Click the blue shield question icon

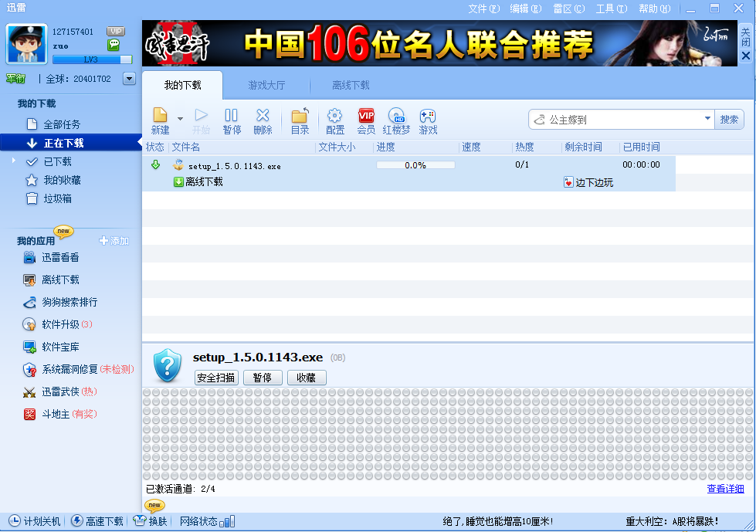point(168,366)
